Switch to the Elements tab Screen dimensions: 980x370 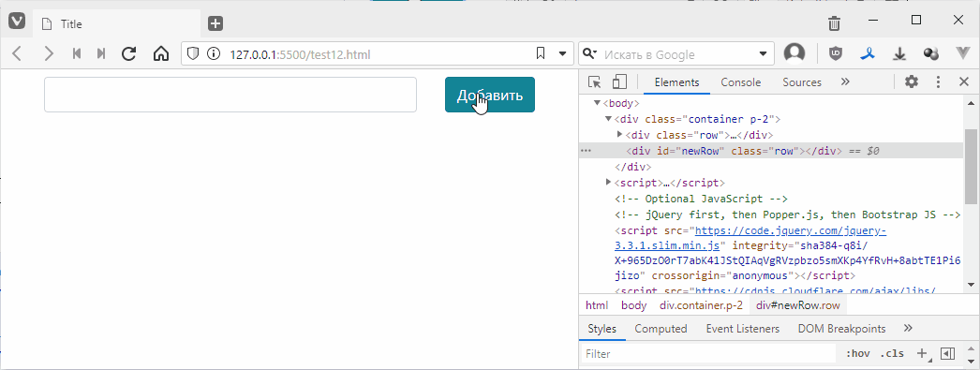tap(676, 81)
